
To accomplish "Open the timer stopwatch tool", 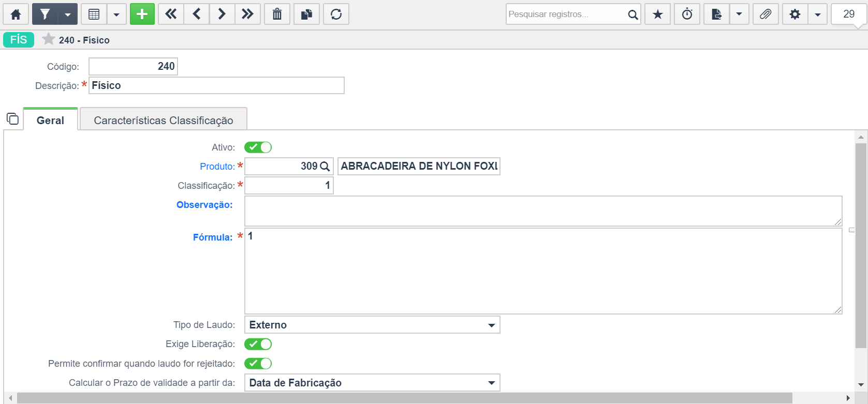I will tap(687, 14).
